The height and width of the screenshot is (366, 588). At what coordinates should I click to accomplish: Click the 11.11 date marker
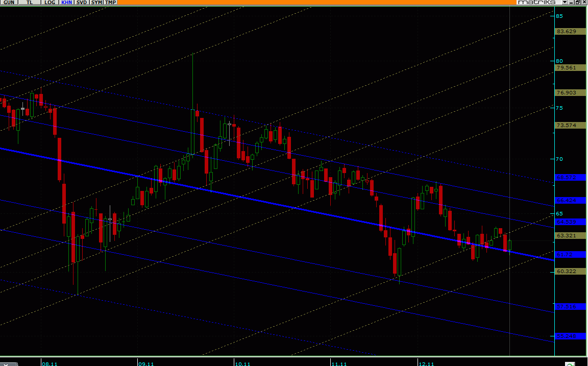point(339,364)
